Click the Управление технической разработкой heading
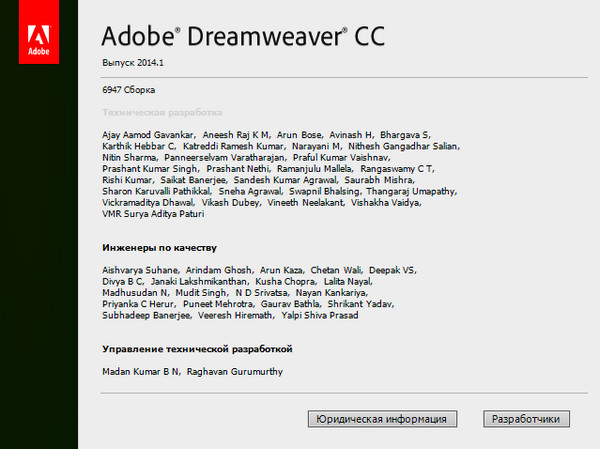This screenshot has width=600, height=449. 197,349
